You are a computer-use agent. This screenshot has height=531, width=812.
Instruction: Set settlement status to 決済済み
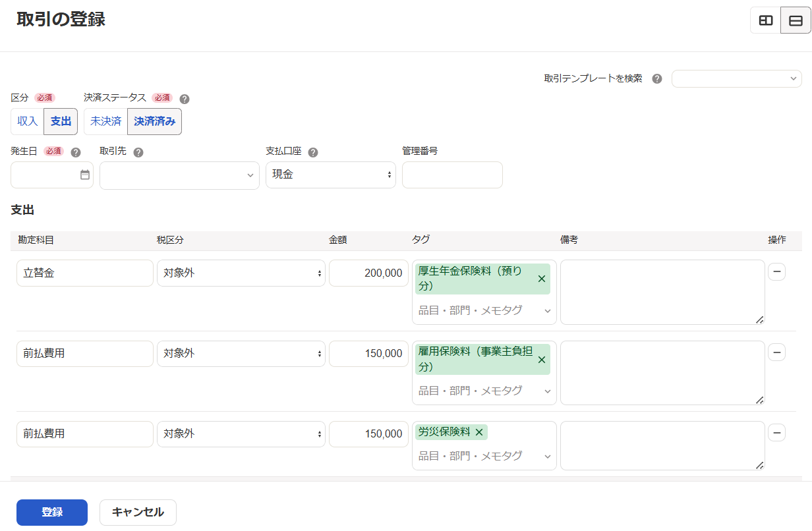[x=154, y=121]
